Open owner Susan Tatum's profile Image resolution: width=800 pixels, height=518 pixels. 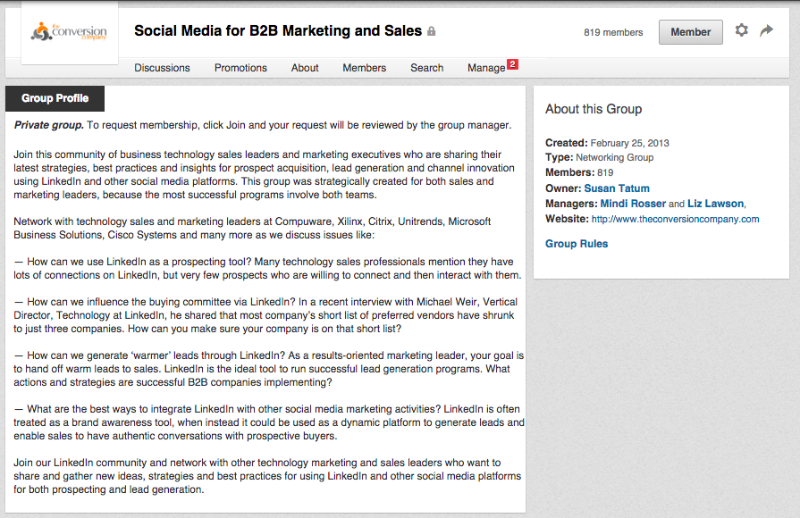[x=616, y=188]
